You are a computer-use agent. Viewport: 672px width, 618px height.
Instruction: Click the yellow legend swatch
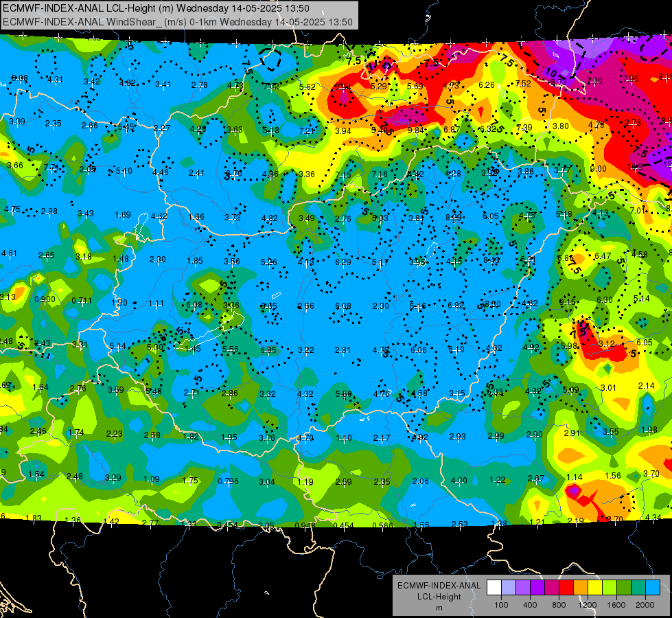tap(595, 588)
